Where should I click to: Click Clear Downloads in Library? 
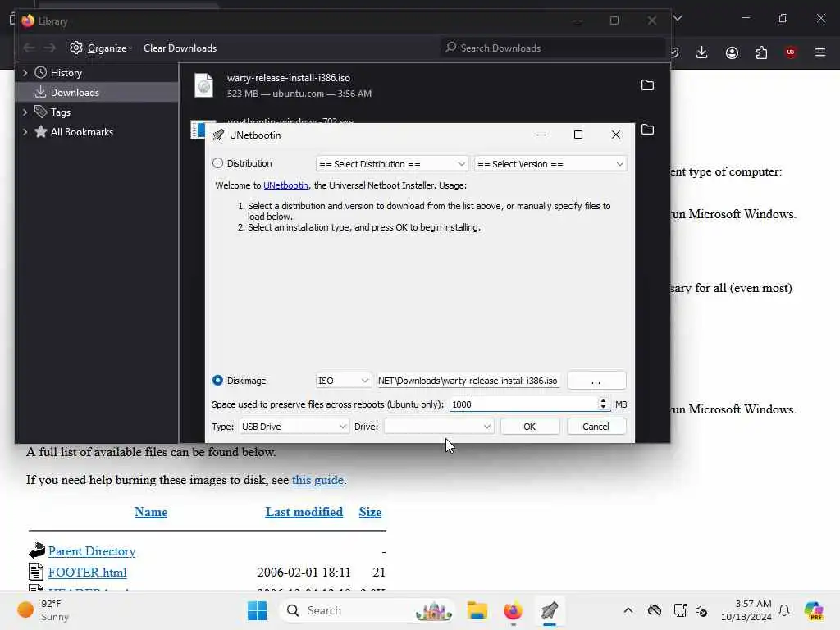tap(180, 48)
